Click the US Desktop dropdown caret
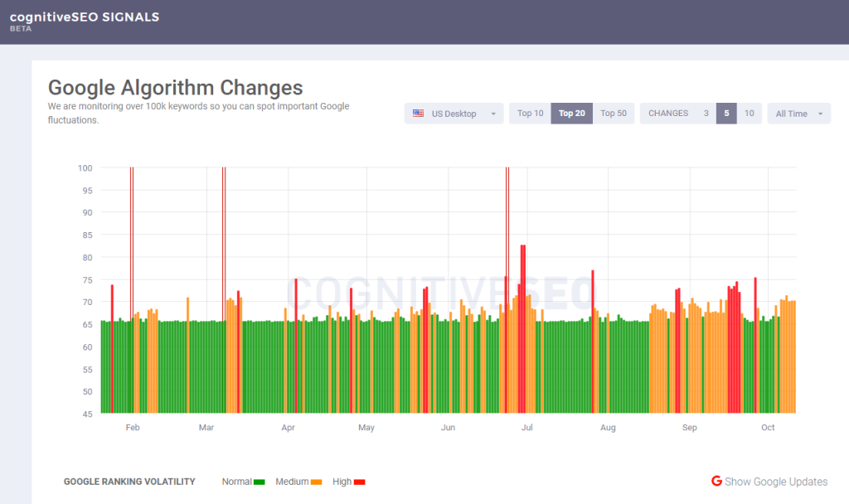The width and height of the screenshot is (849, 504). coord(493,114)
